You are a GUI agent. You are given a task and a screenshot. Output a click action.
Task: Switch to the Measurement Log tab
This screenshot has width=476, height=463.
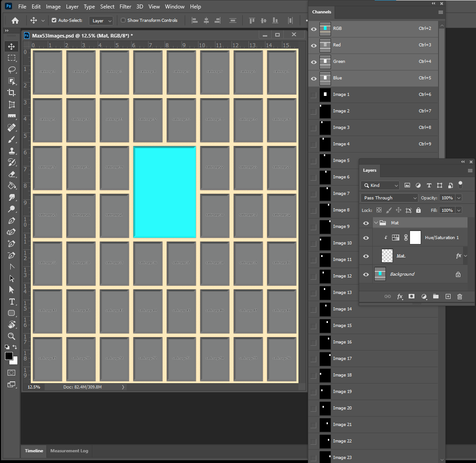[x=69, y=451]
